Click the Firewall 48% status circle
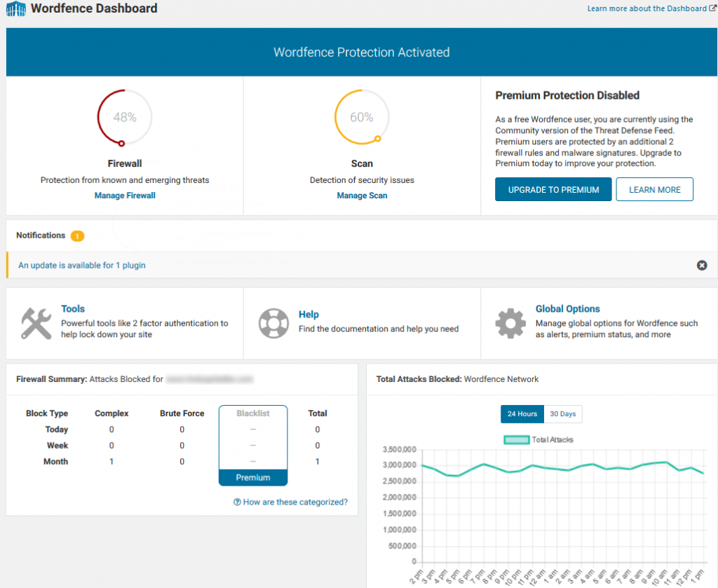The image size is (718, 588). click(125, 118)
